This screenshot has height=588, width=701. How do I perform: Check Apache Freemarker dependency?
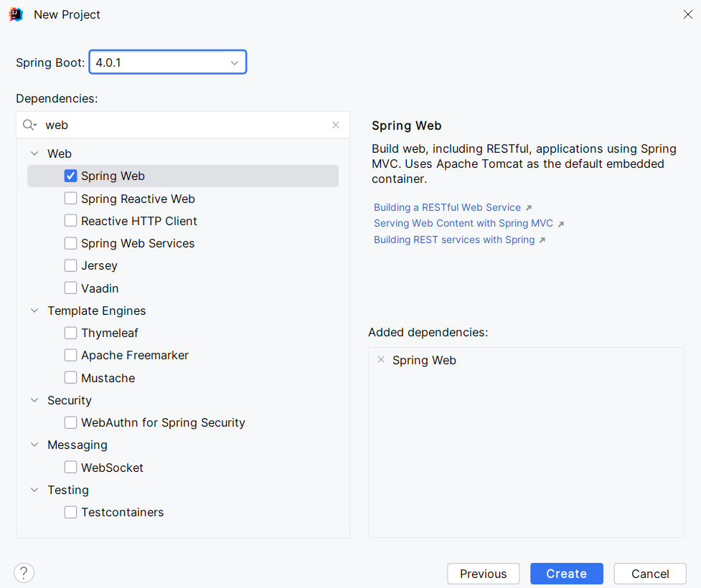pos(70,355)
